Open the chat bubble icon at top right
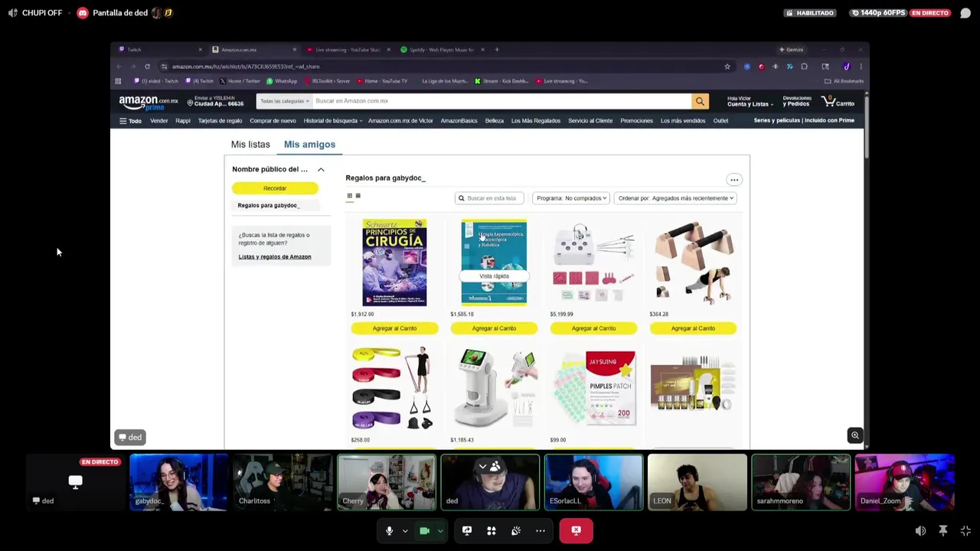Screen dimensions: 980x551 (x=965, y=13)
